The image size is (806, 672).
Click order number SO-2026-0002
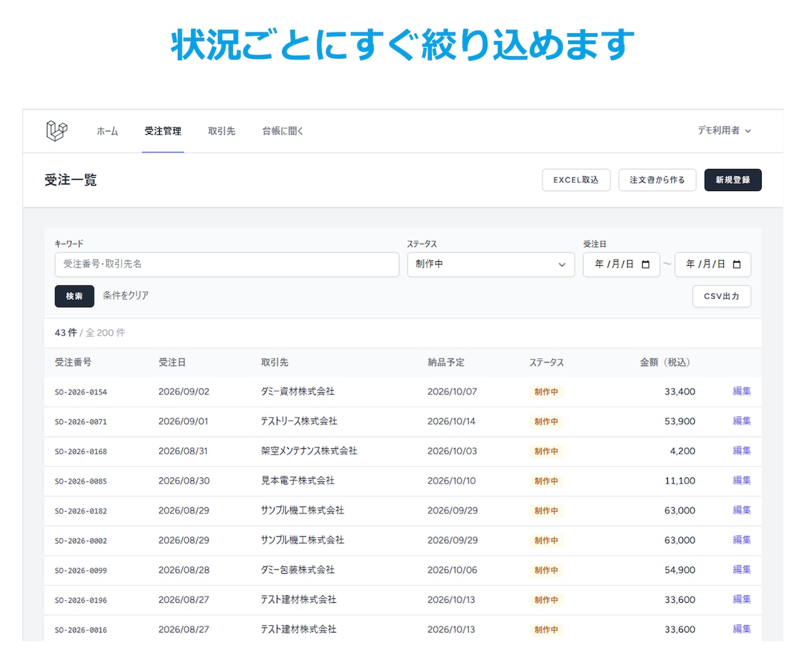click(81, 541)
